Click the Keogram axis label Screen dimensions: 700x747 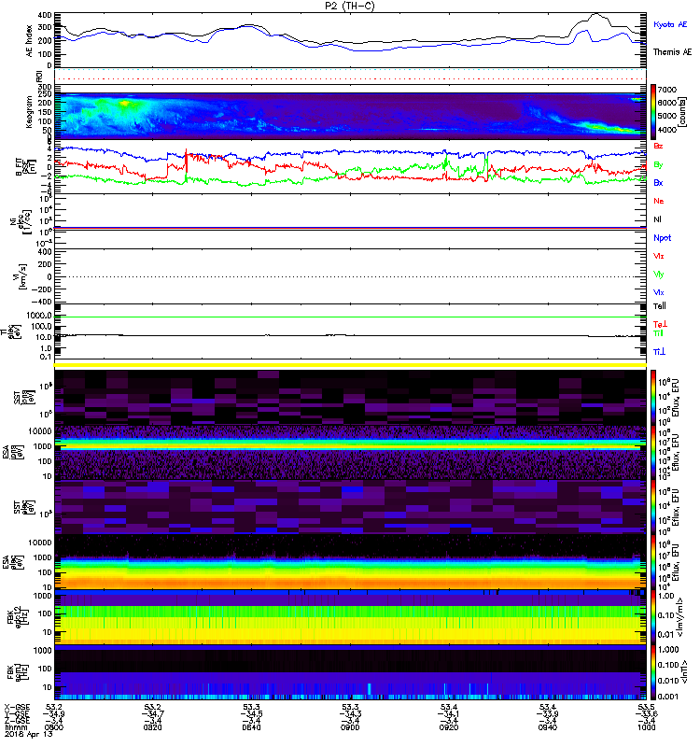(x=29, y=112)
